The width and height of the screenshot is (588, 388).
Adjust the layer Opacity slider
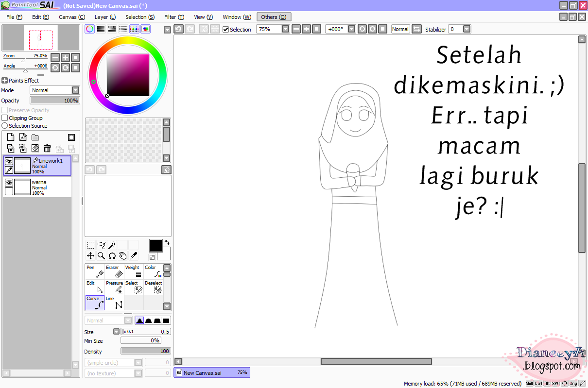click(54, 101)
